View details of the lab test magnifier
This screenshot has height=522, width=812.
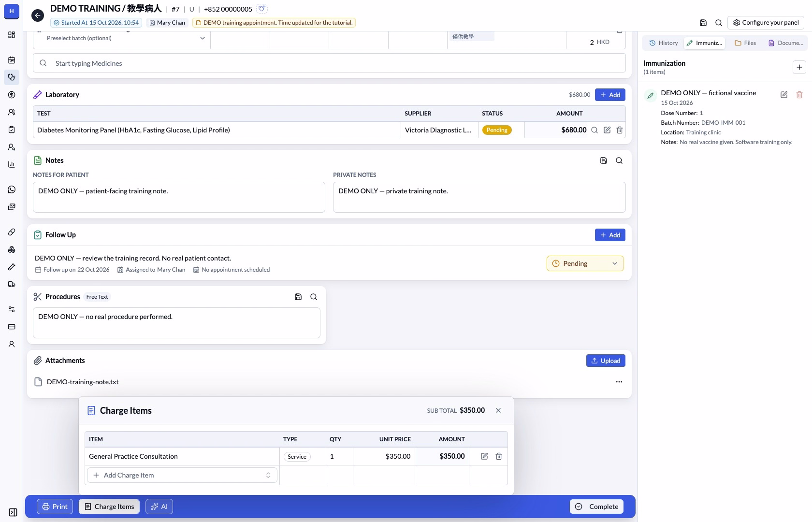coord(594,130)
